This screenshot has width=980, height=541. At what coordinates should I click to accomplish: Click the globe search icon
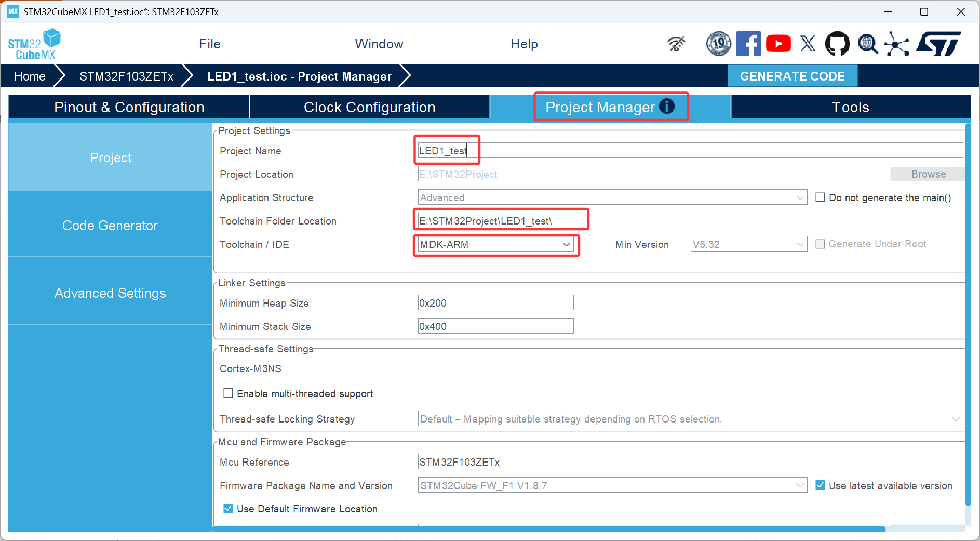coord(867,44)
